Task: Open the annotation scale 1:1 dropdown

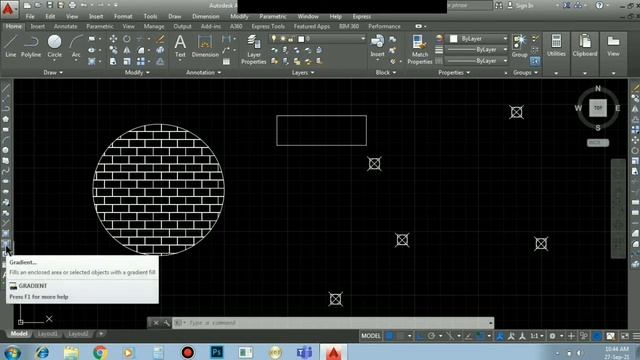Action: coord(537,336)
